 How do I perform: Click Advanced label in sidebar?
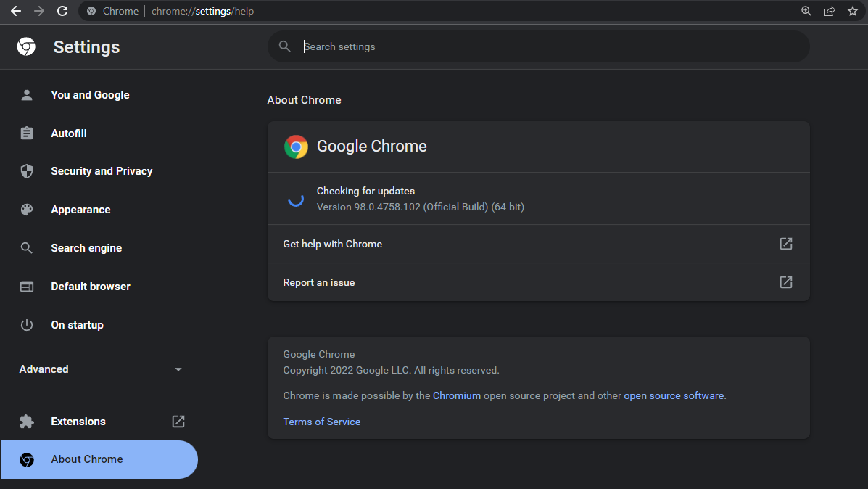coord(44,369)
